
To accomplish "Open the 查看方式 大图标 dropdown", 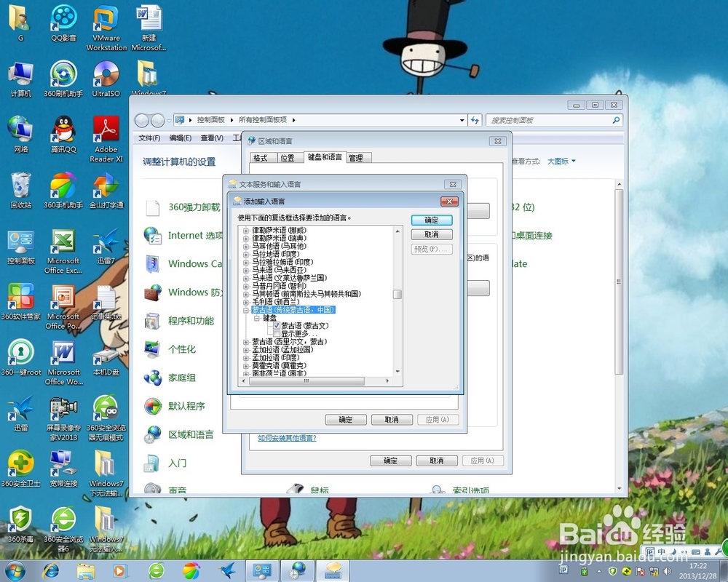I will [561, 161].
